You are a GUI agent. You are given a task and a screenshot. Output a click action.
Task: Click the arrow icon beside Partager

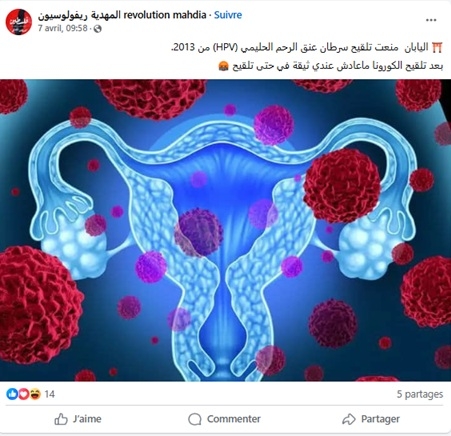(x=349, y=419)
